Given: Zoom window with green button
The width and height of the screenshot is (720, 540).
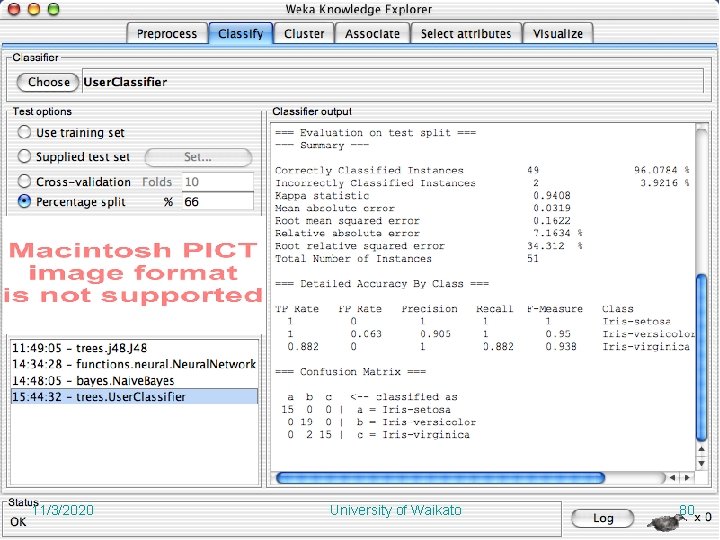Looking at the screenshot, I should pos(54,9).
